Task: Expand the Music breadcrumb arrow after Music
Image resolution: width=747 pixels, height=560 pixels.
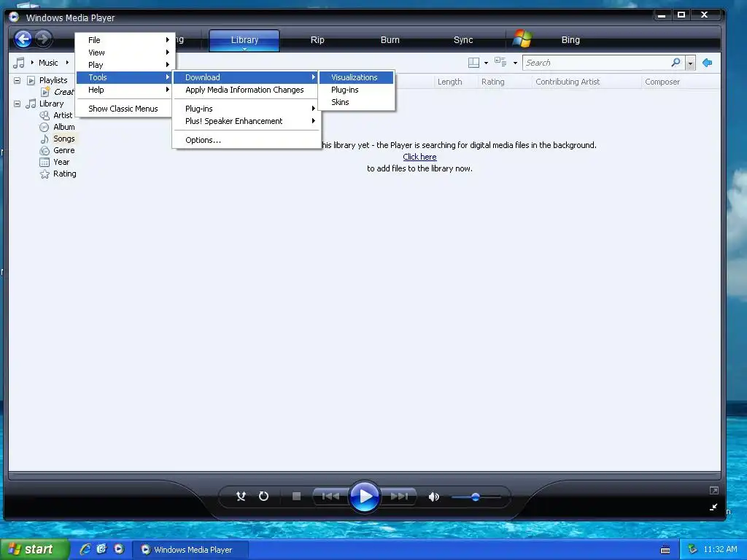Action: (67, 63)
